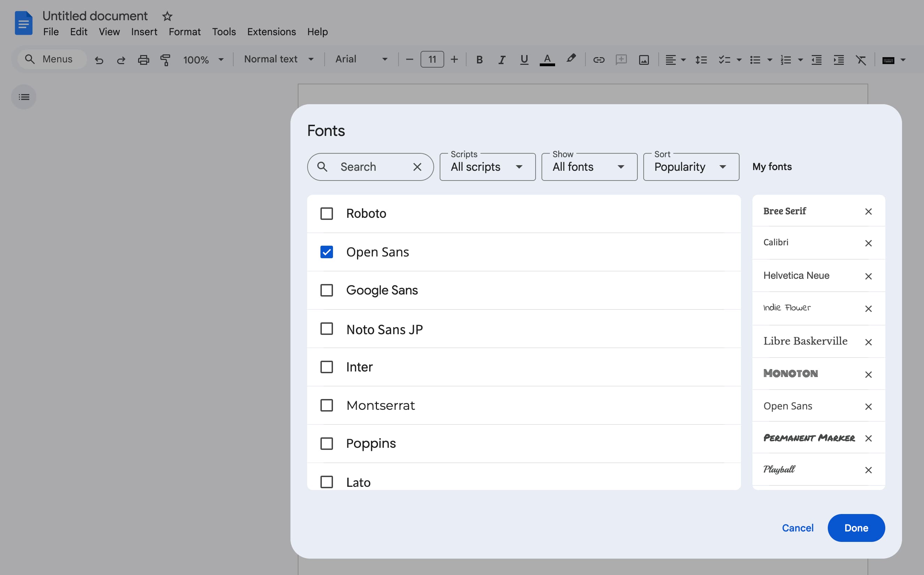Open the text color picker
This screenshot has height=575, width=924.
[x=547, y=59]
